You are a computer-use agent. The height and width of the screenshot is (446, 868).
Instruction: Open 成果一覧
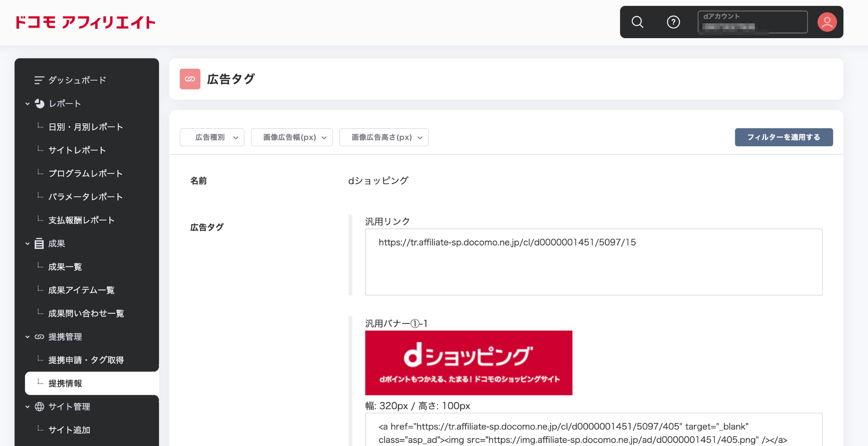point(65,267)
